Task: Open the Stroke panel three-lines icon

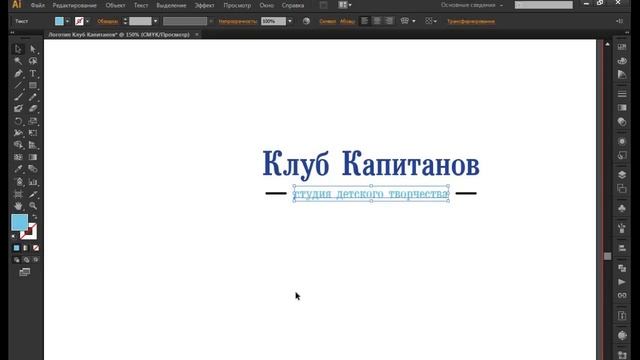Action: tap(622, 94)
